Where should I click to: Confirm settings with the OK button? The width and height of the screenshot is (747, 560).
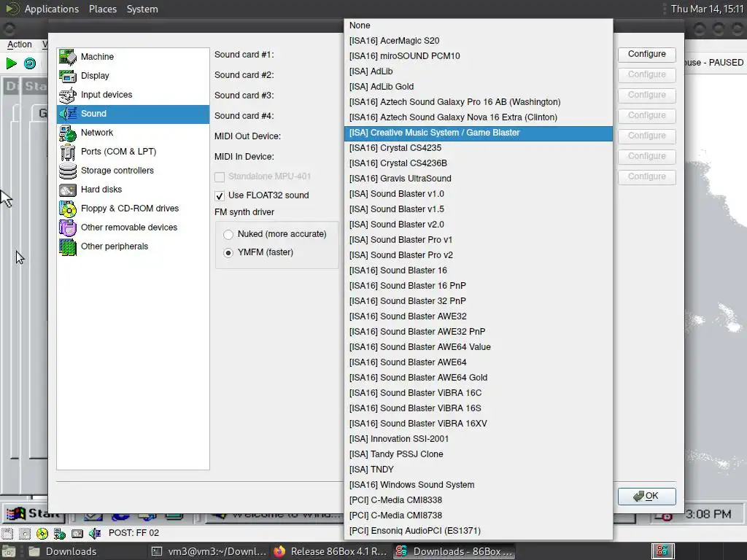click(646, 496)
